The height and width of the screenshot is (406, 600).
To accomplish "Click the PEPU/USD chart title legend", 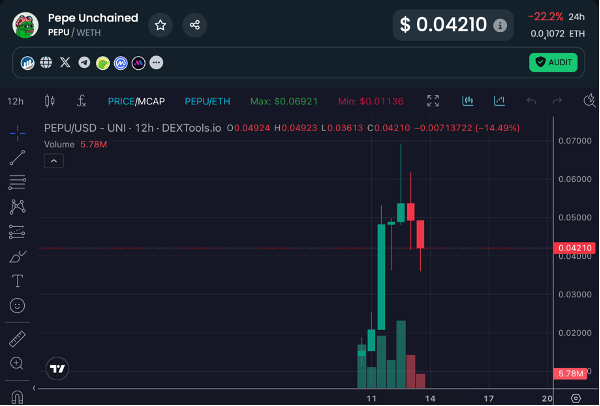I will [x=132, y=128].
